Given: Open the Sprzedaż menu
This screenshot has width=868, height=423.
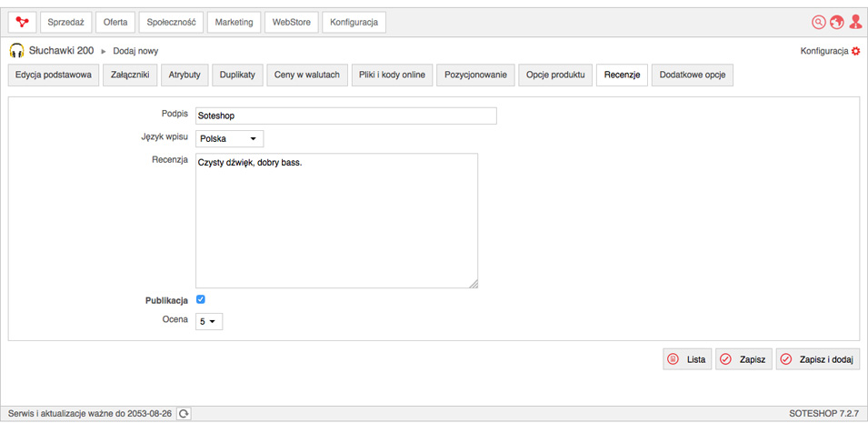Looking at the screenshot, I should [65, 22].
